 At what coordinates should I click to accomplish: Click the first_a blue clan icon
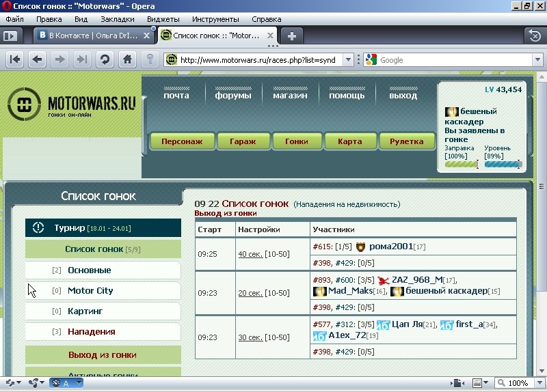point(447,325)
